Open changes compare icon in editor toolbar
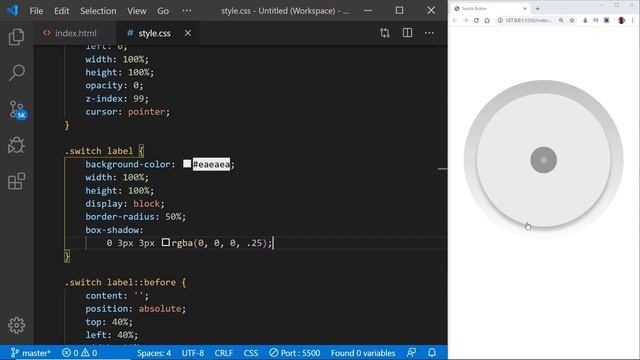 [384, 33]
